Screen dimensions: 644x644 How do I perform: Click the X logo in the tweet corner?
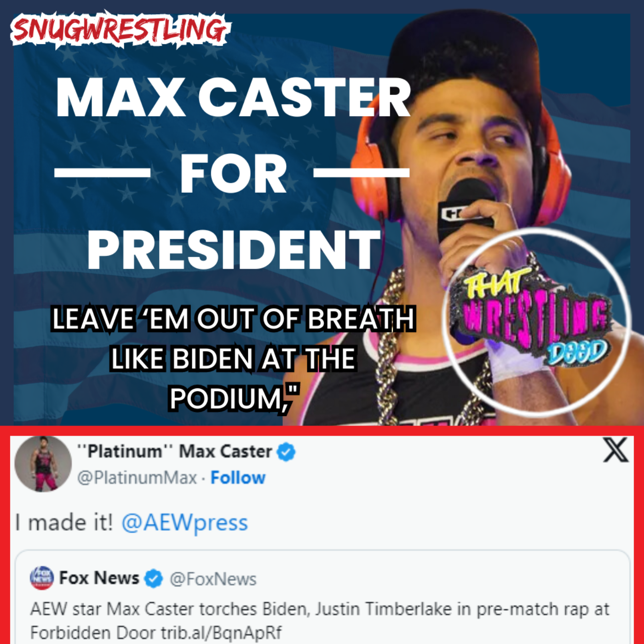(616, 450)
